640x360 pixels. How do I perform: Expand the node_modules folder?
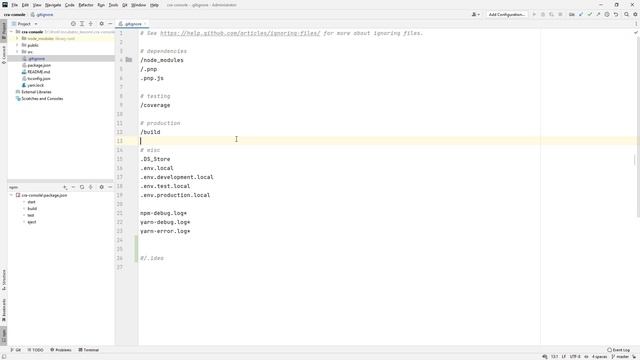pyautogui.click(x=17, y=38)
